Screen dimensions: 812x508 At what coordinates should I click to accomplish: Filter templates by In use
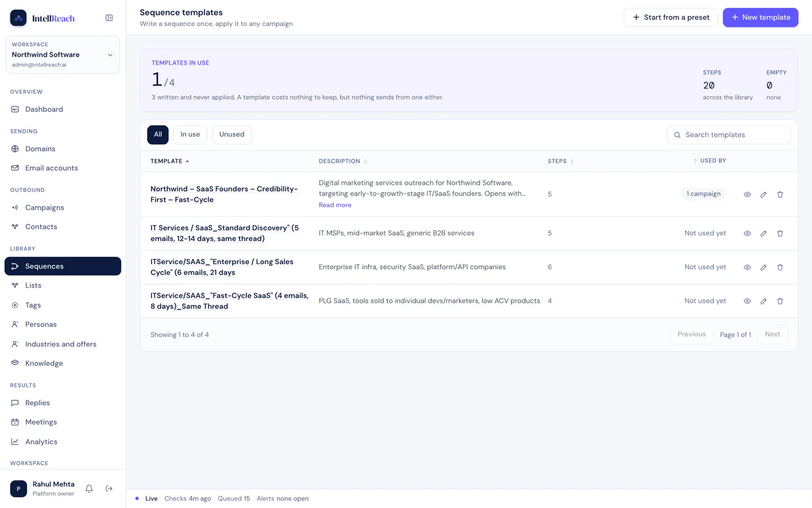coord(190,135)
